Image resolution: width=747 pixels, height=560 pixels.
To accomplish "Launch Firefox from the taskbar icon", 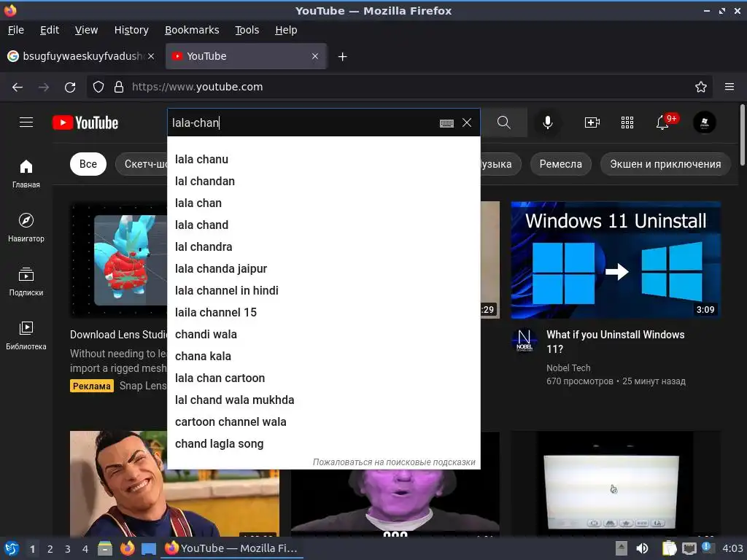I will tap(128, 548).
